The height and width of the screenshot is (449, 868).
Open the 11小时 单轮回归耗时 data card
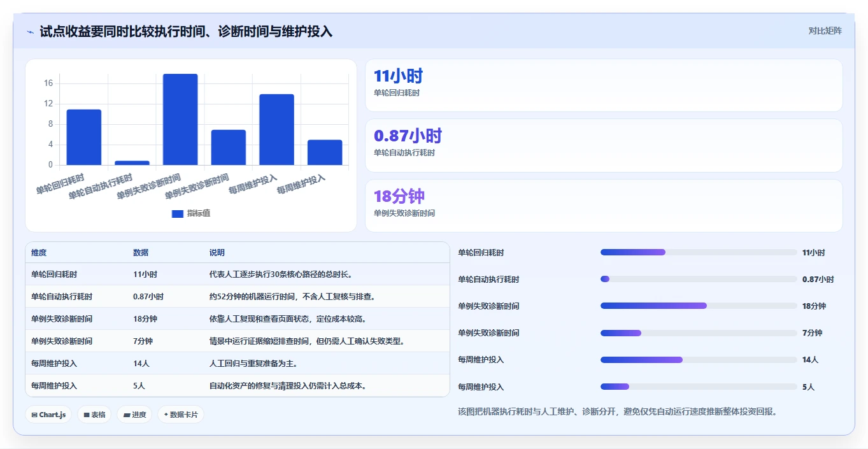604,85
